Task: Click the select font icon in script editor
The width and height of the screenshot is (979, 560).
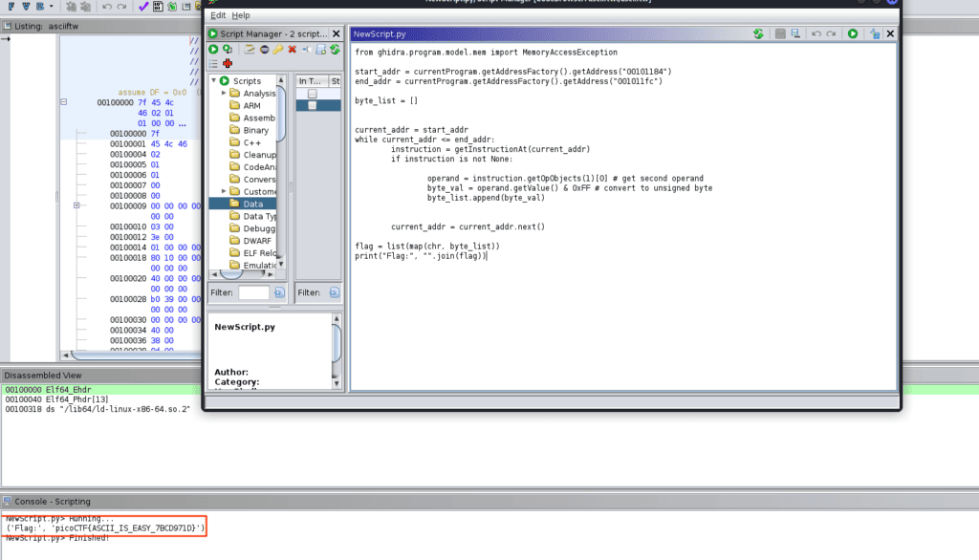Action: tap(875, 33)
